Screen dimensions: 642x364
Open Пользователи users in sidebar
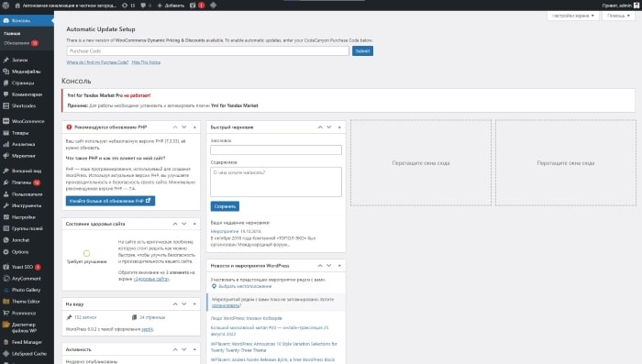pos(27,194)
